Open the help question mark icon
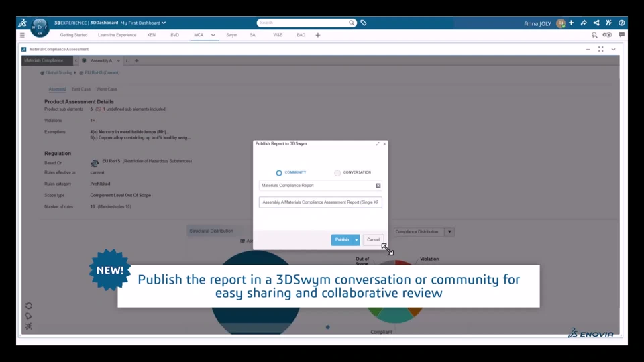 (x=621, y=23)
